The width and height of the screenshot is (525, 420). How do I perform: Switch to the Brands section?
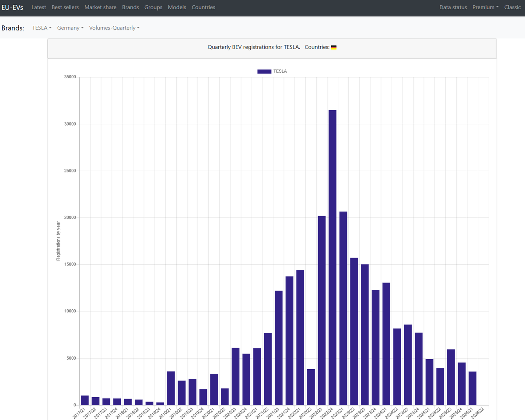(130, 7)
